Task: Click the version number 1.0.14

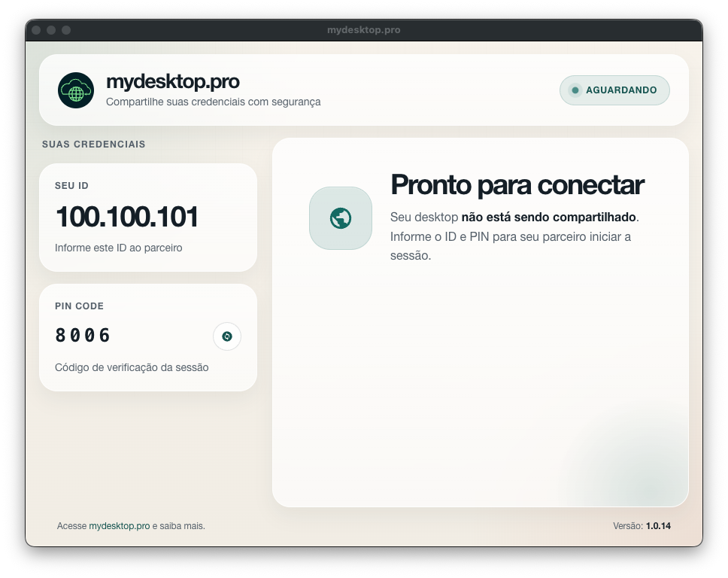Action: click(658, 526)
